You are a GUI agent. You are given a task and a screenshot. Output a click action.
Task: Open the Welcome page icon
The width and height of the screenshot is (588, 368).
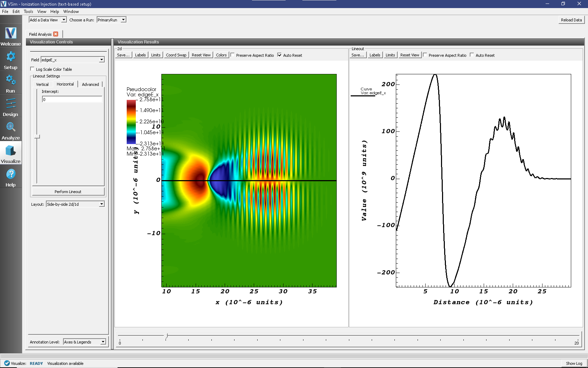click(x=10, y=36)
